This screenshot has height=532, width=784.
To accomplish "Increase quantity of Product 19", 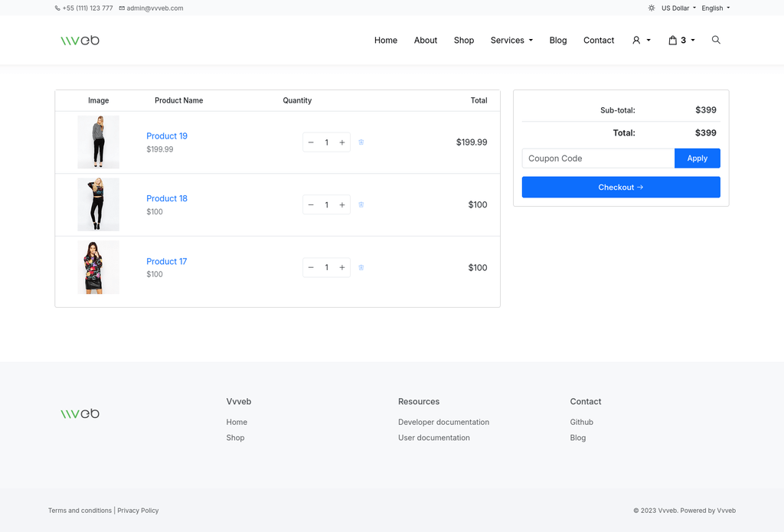I will 342,142.
